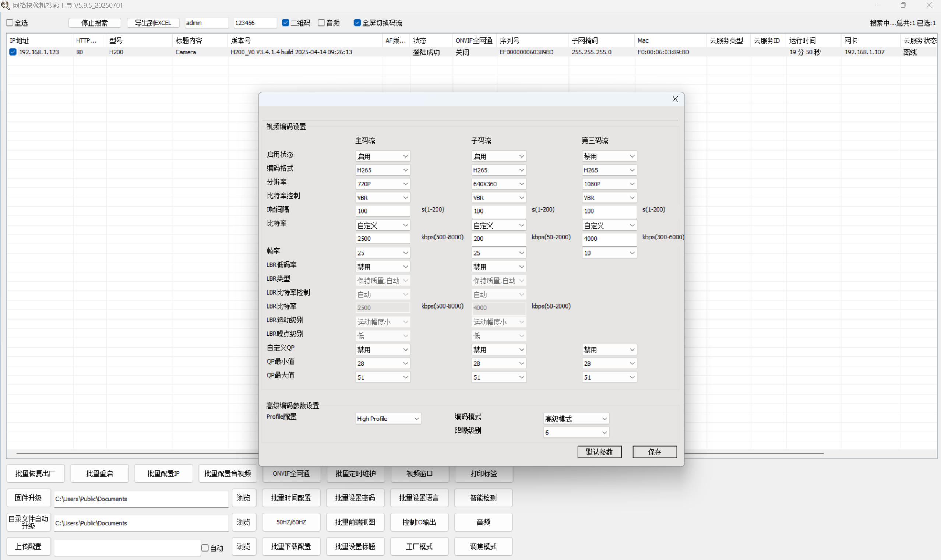Screen dimensions: 941x560
Task: Click the 控制IO输出 button
Action: (419, 522)
